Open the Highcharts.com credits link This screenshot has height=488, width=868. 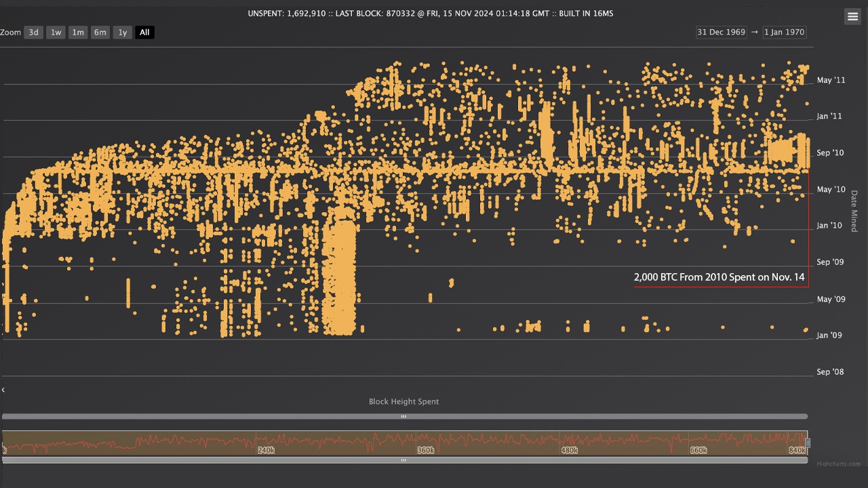click(x=838, y=464)
